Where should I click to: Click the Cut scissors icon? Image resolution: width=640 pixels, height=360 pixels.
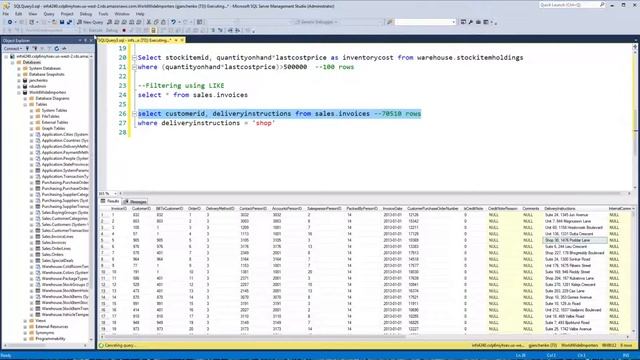pos(149,22)
